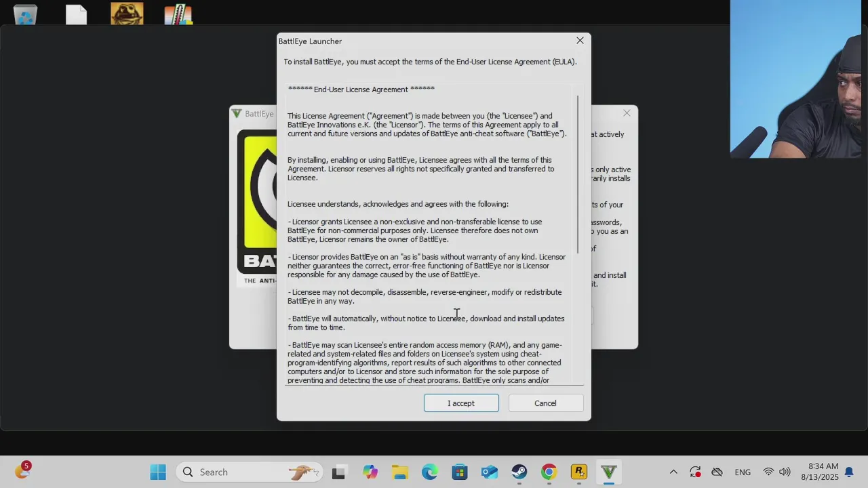Switch to Google Chrome on the taskbar

coord(549,472)
